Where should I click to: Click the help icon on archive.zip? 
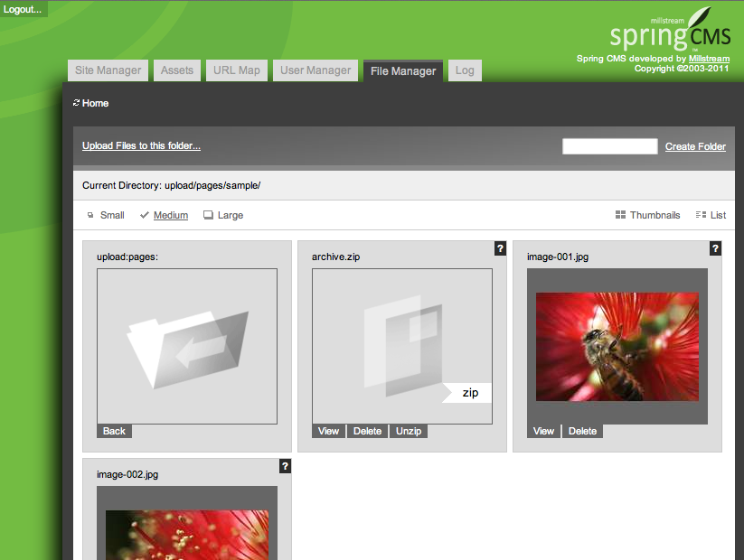tap(500, 248)
